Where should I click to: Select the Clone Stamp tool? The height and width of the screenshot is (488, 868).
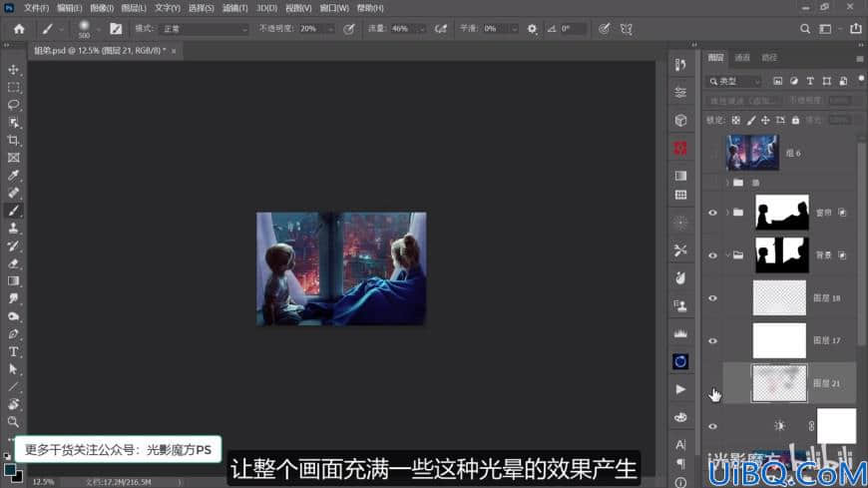[x=13, y=229]
